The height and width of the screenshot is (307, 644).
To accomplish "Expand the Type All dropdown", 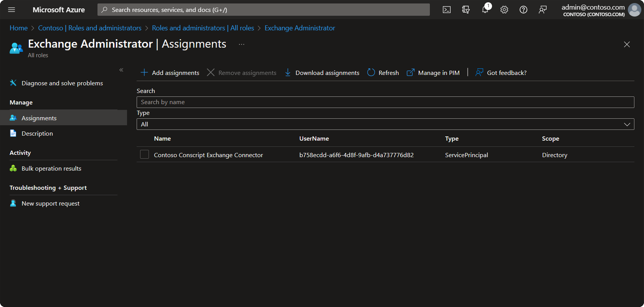I will pyautogui.click(x=385, y=124).
